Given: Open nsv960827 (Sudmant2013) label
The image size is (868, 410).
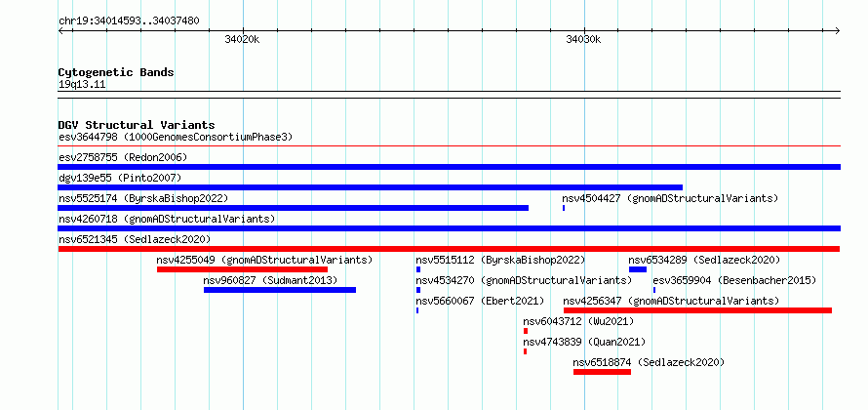Looking at the screenshot, I should pyautogui.click(x=270, y=280).
